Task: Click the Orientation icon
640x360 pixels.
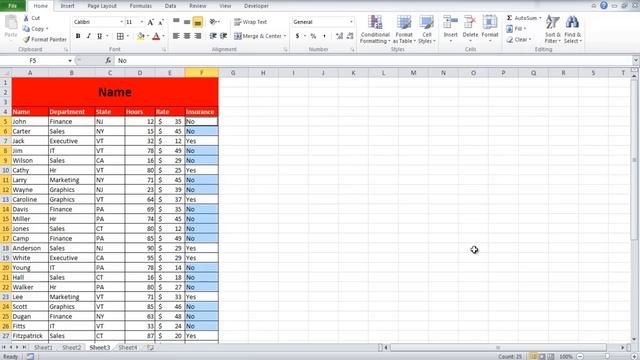Action: point(214,22)
